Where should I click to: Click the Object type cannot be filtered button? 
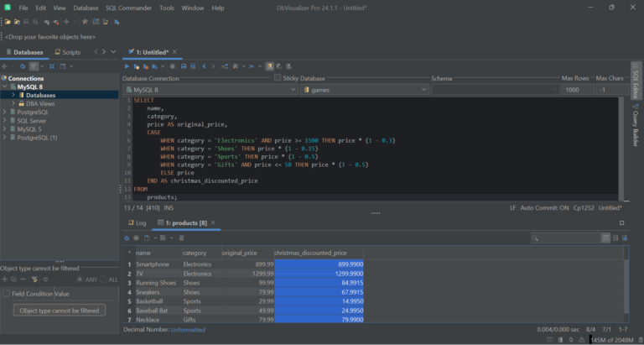tap(60, 311)
